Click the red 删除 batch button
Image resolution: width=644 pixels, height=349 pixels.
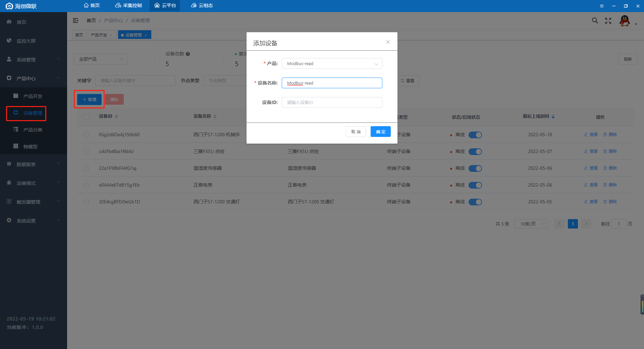click(114, 99)
